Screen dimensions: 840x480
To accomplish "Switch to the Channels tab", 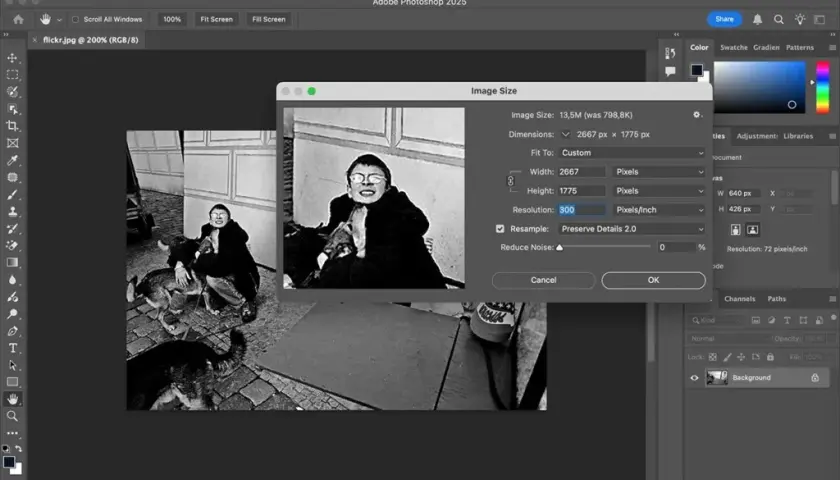I will coord(740,299).
